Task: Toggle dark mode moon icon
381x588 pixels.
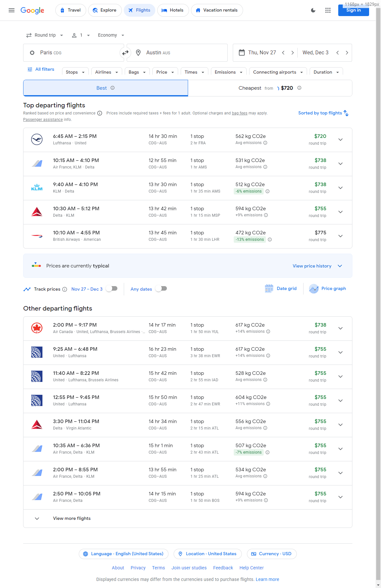Action: (313, 10)
